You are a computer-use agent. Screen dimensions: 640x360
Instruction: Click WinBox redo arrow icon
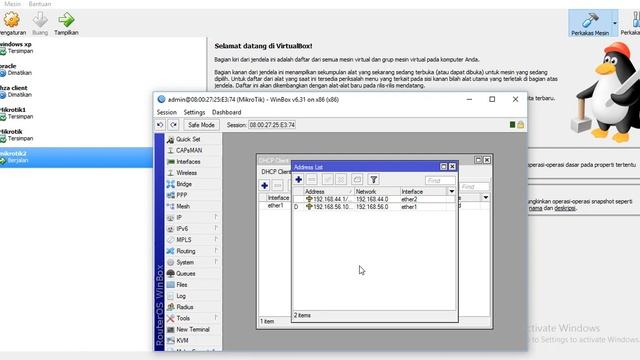click(173, 125)
